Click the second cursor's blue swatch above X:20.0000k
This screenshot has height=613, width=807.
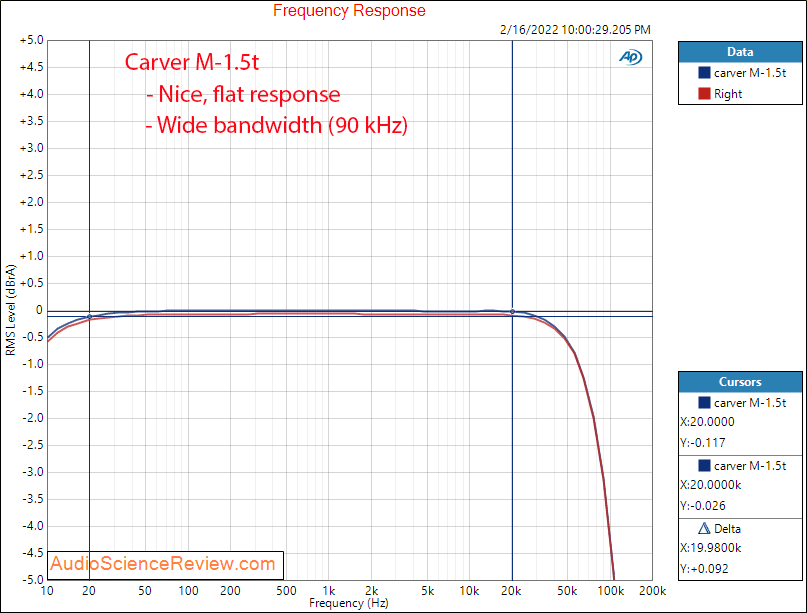704,465
